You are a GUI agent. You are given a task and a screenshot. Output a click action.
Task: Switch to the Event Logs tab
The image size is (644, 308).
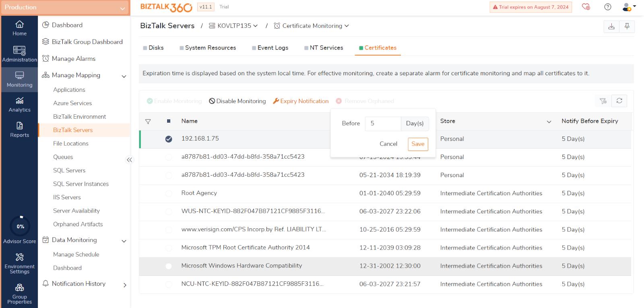pos(270,48)
